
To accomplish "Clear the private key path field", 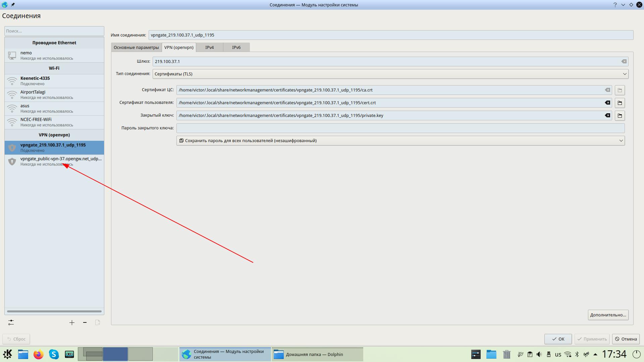I will click(607, 115).
